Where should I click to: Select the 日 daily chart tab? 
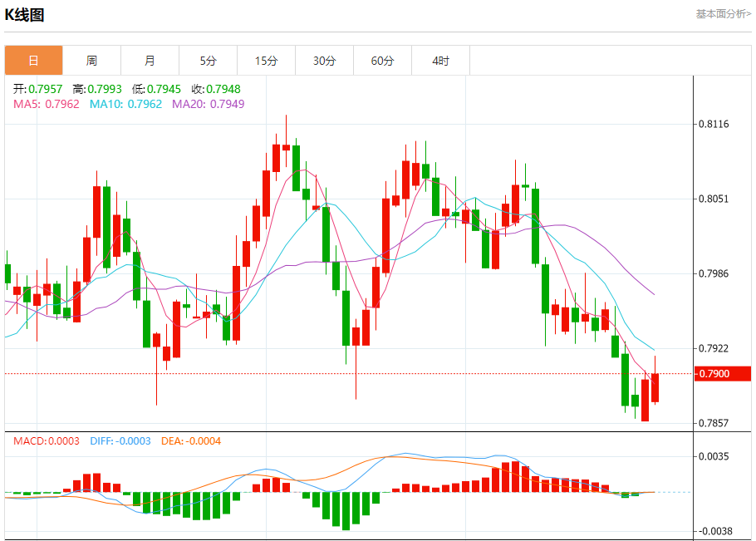click(33, 61)
